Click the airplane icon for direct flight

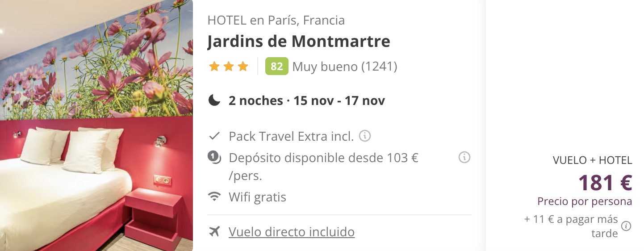point(214,232)
